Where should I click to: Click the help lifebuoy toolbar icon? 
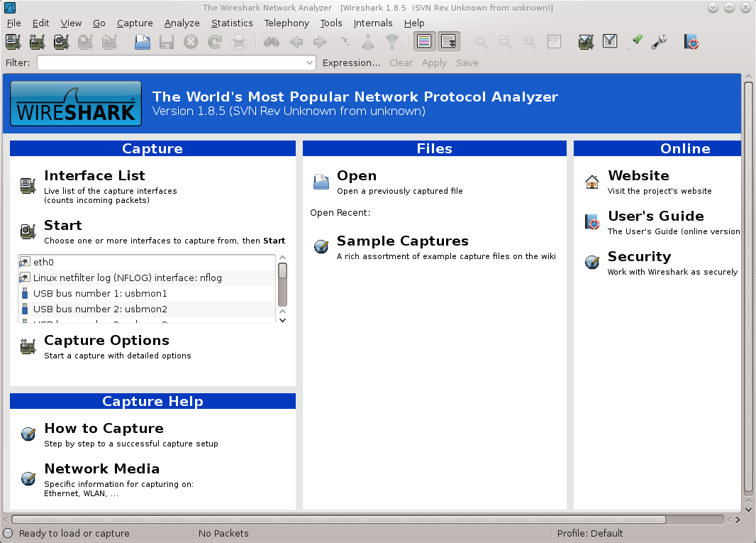[x=691, y=42]
